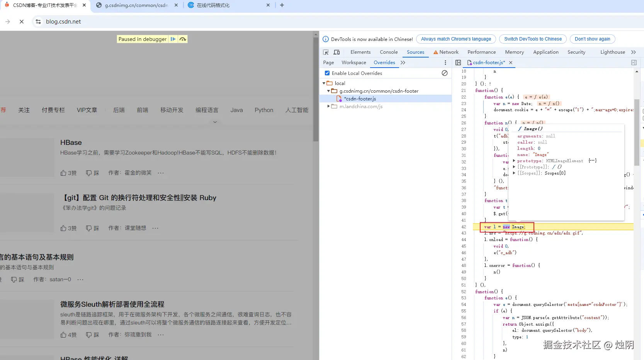This screenshot has height=360, width=644.
Task: Stop loading the page in the browser toolbar
Action: pos(22,22)
